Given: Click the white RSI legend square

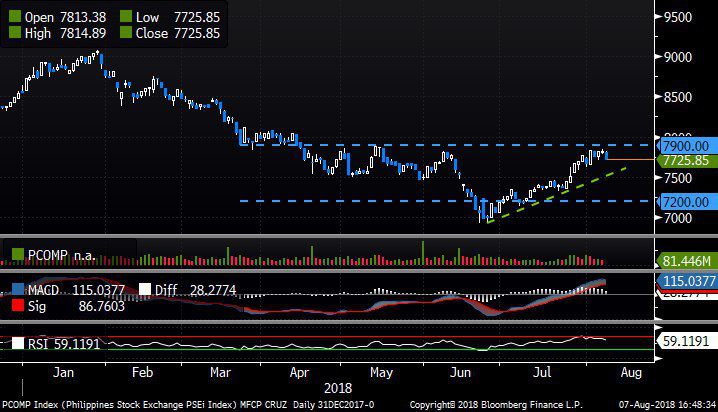Looking at the screenshot, I should pyautogui.click(x=13, y=344).
